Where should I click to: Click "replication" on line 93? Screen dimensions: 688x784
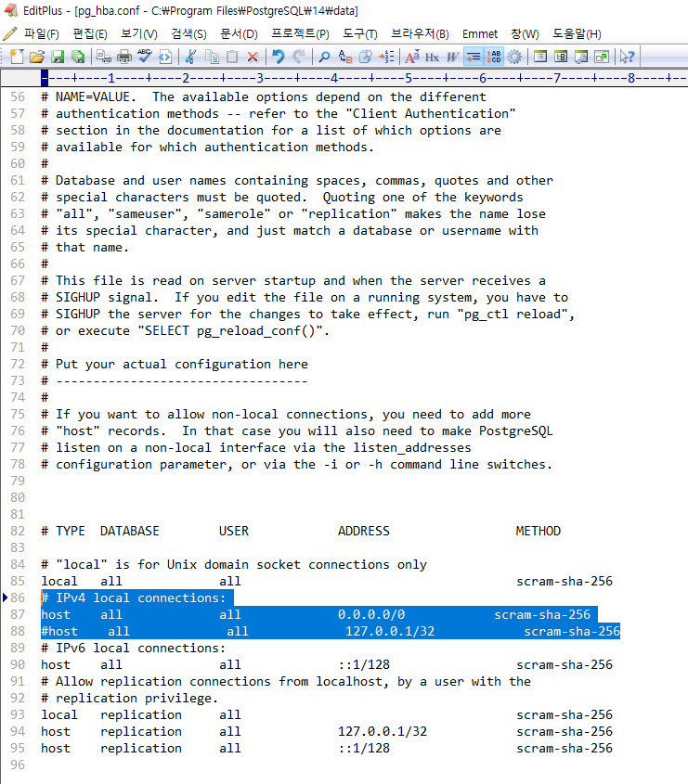[x=141, y=715]
